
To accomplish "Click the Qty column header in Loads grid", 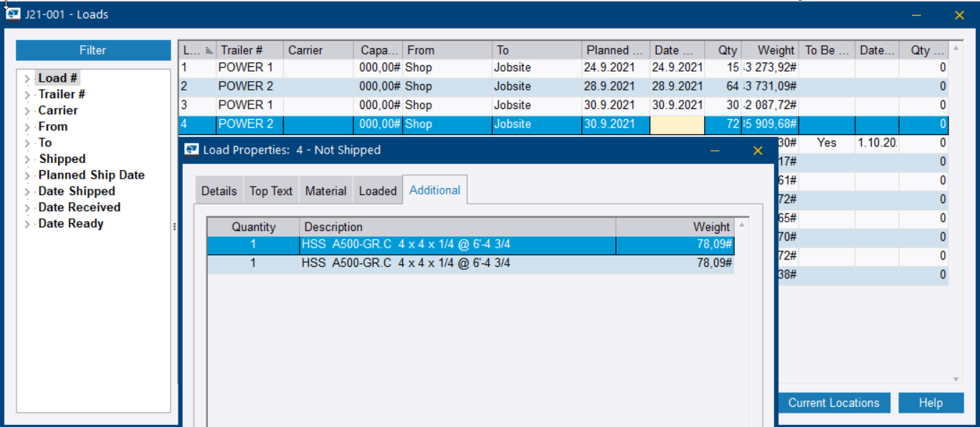I will (x=722, y=50).
